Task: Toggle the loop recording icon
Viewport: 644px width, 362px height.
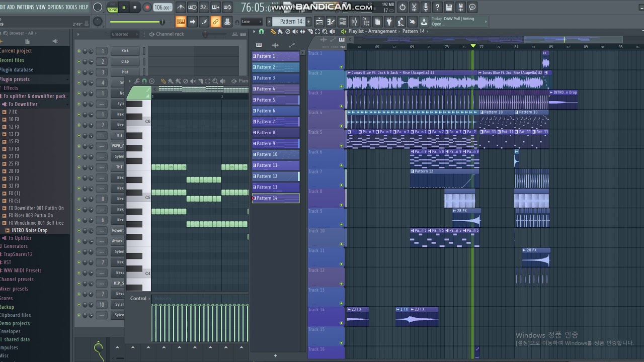Action: click(227, 7)
